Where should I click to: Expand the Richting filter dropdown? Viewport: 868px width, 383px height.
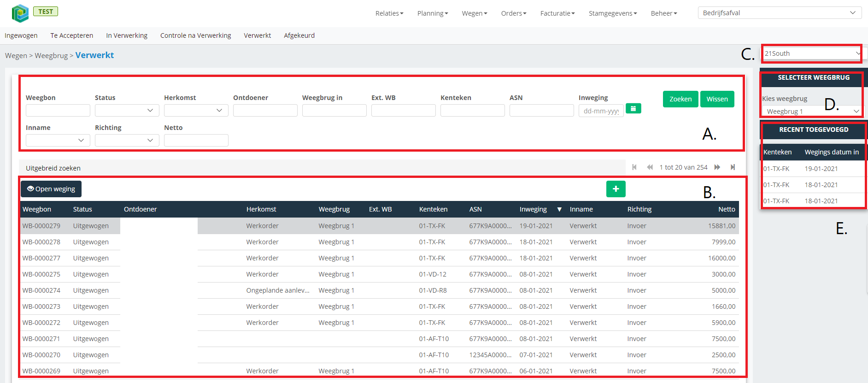point(127,140)
